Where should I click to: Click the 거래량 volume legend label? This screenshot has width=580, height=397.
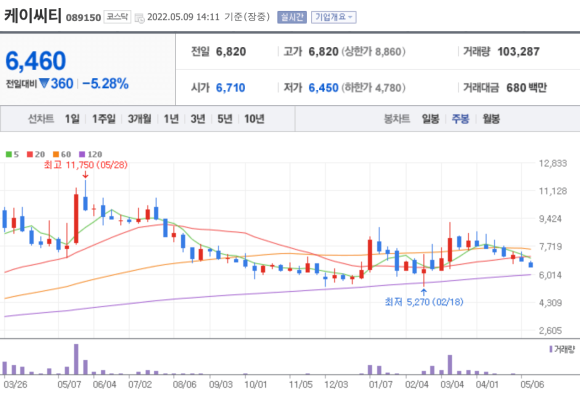[x=562, y=349]
